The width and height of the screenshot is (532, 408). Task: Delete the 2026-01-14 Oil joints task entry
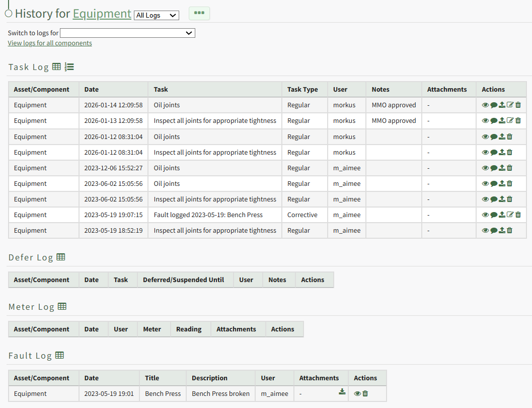click(x=518, y=105)
